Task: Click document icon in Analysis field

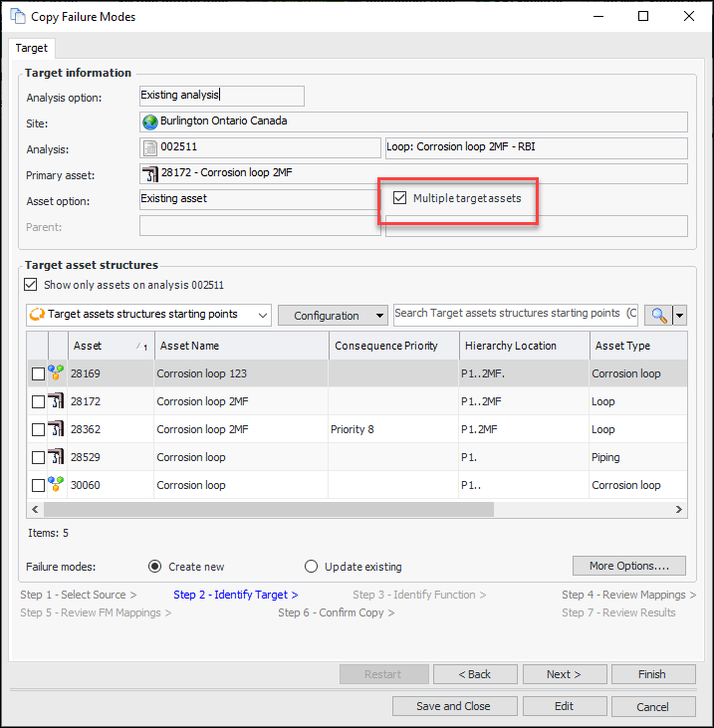Action: click(151, 147)
